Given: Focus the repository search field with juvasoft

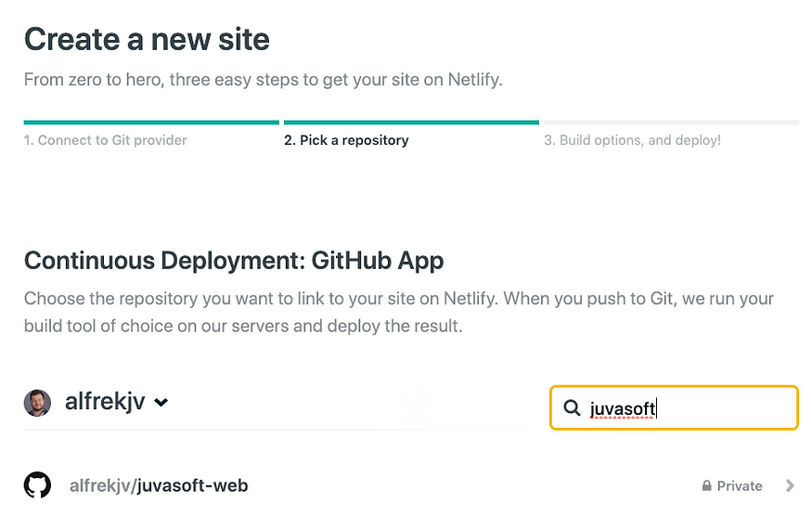Looking at the screenshot, I should pyautogui.click(x=674, y=407).
